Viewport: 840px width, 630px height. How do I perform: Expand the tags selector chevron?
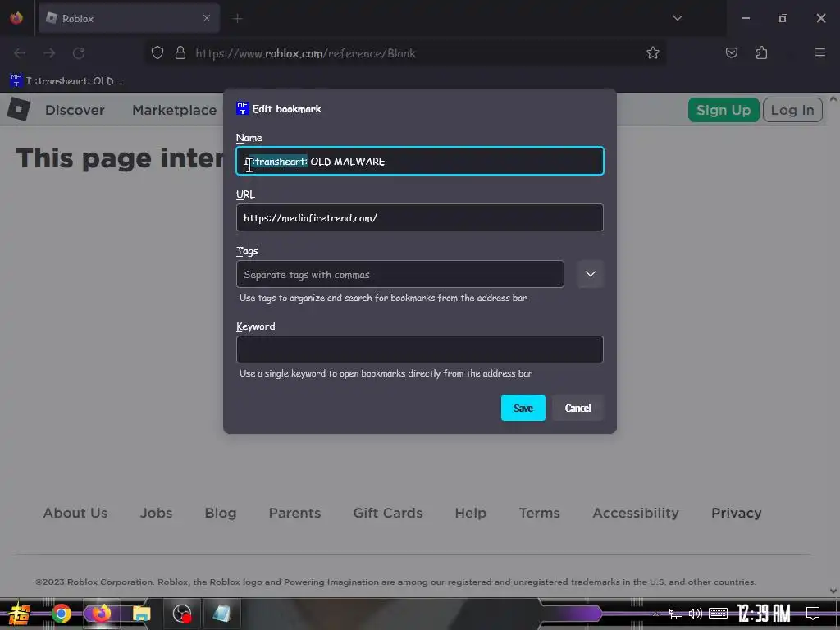click(x=591, y=274)
